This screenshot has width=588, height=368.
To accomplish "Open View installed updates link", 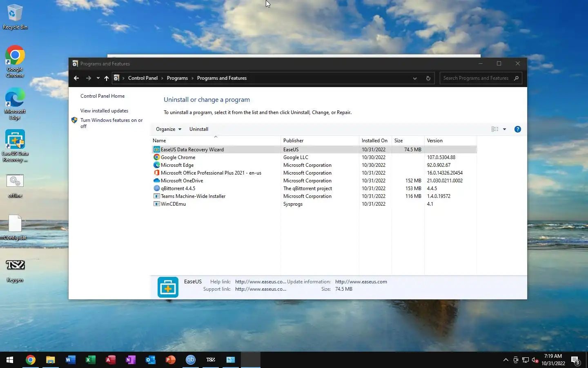I will 104,111.
